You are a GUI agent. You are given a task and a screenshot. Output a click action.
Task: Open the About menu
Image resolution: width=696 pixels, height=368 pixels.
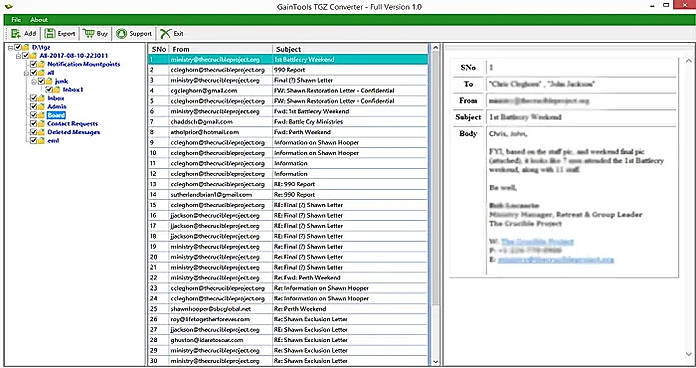tap(39, 20)
